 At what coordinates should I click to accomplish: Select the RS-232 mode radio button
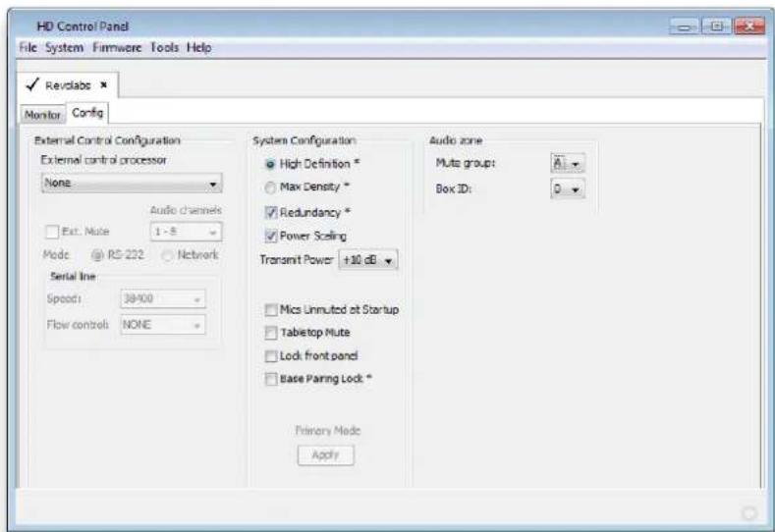point(97,255)
